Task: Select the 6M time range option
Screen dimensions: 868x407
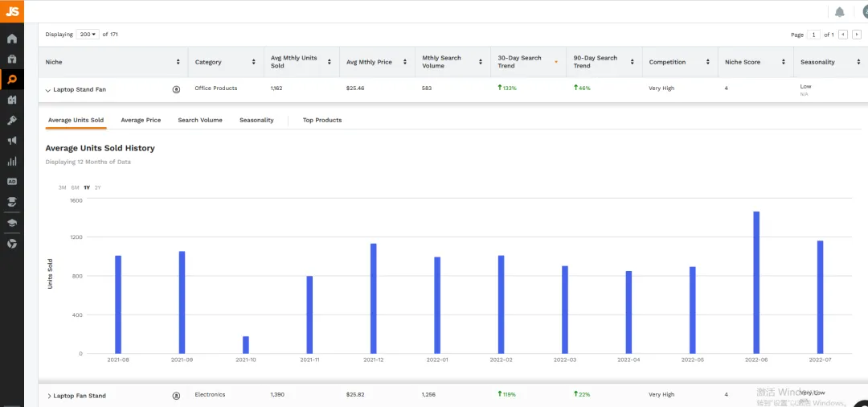Action: click(75, 187)
